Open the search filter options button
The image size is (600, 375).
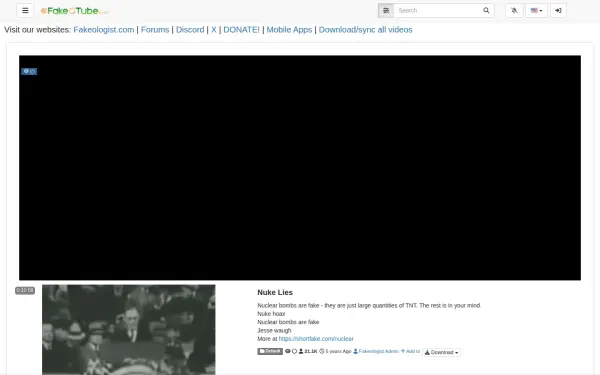(x=386, y=10)
